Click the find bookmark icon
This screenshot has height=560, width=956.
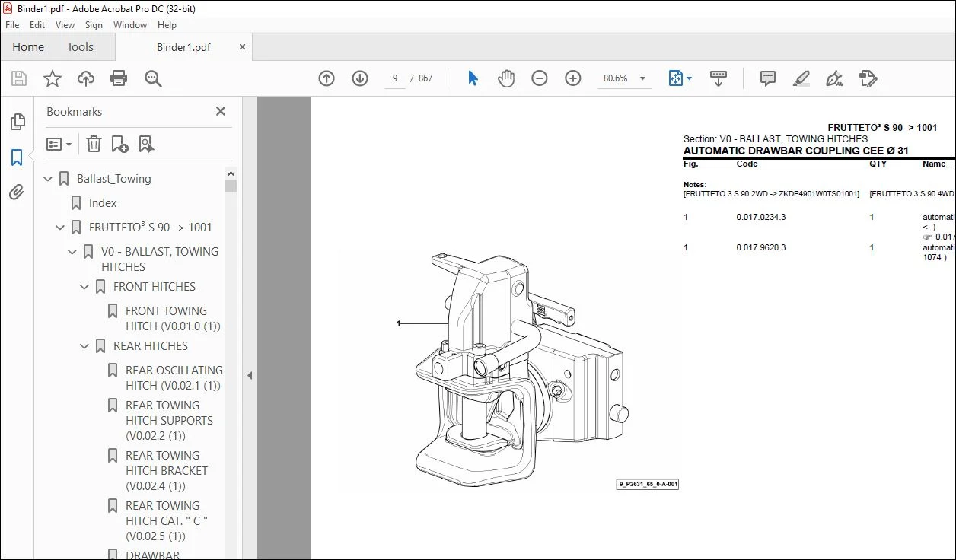[x=146, y=144]
